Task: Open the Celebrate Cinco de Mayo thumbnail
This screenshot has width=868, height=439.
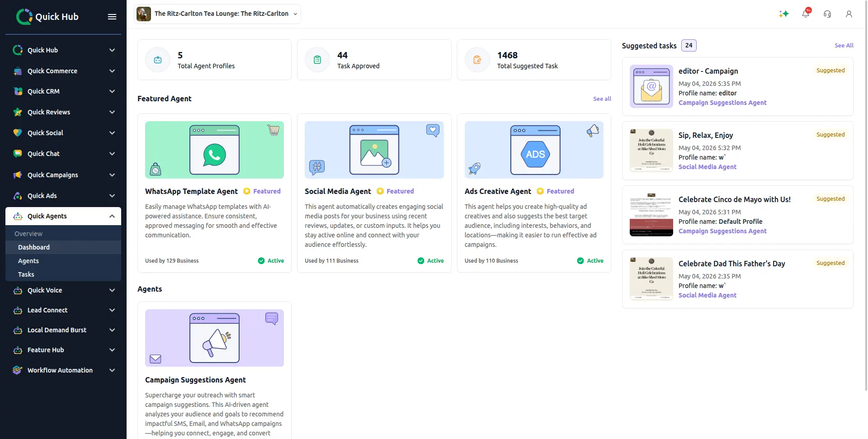Action: (651, 215)
